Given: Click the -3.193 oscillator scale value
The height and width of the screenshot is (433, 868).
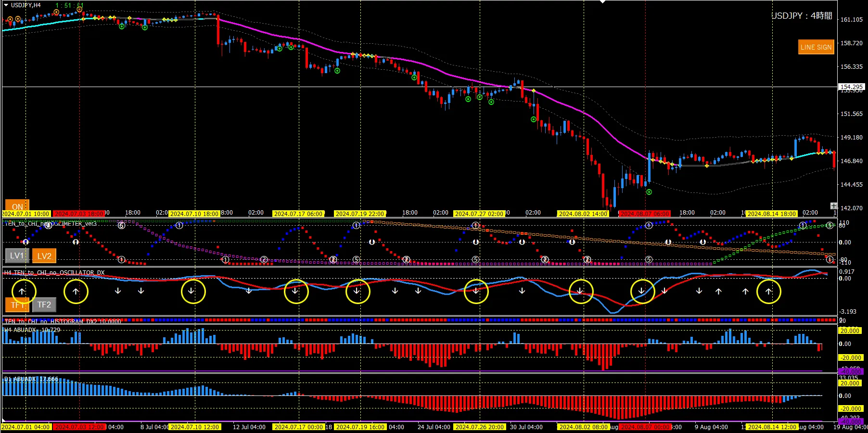Looking at the screenshot, I should pos(848,312).
